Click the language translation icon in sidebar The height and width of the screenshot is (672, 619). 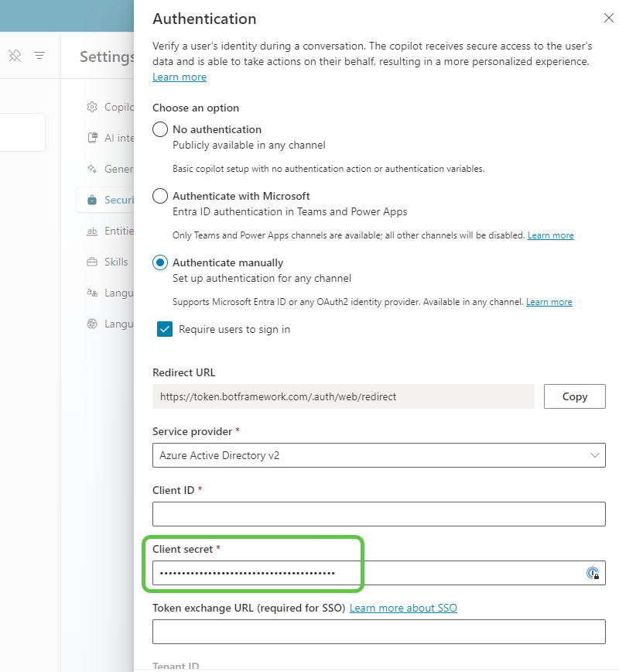click(x=91, y=293)
